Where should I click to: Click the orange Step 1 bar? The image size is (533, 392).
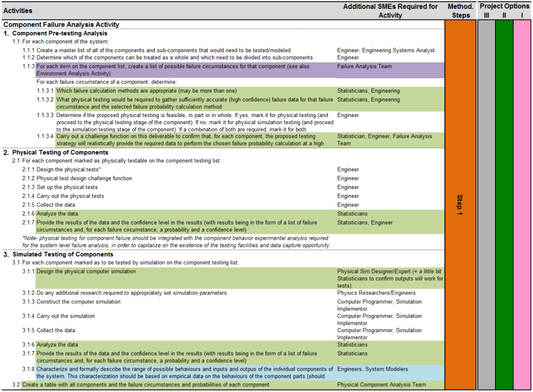click(x=460, y=205)
